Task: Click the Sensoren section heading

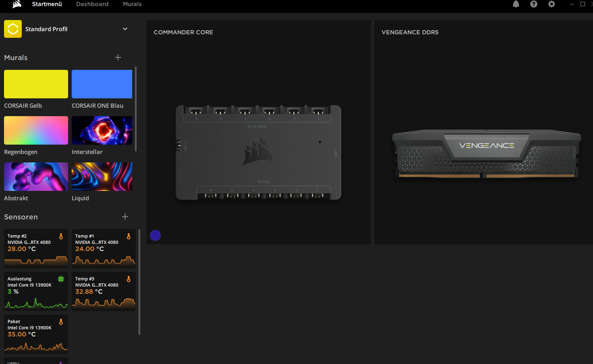Action: tap(21, 217)
